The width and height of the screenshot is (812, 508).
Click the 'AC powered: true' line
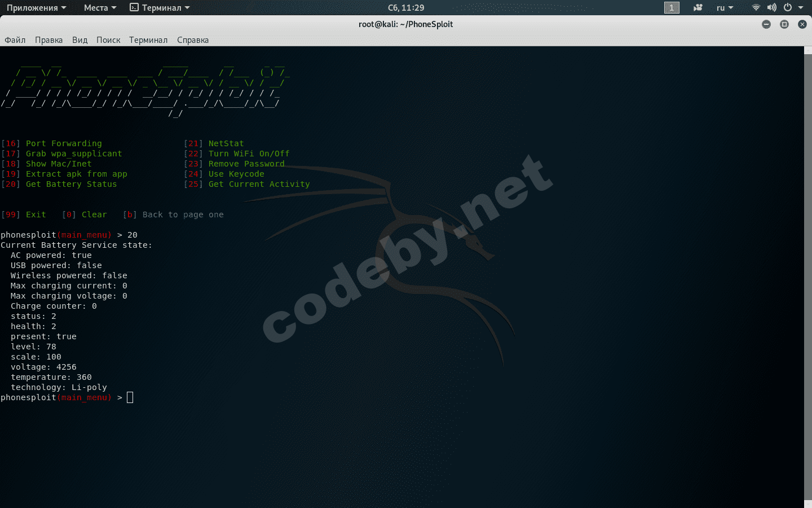(51, 255)
